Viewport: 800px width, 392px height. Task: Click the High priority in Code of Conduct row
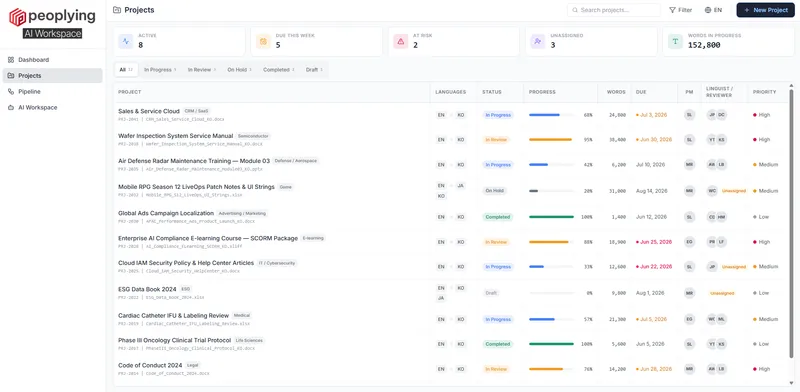762,369
